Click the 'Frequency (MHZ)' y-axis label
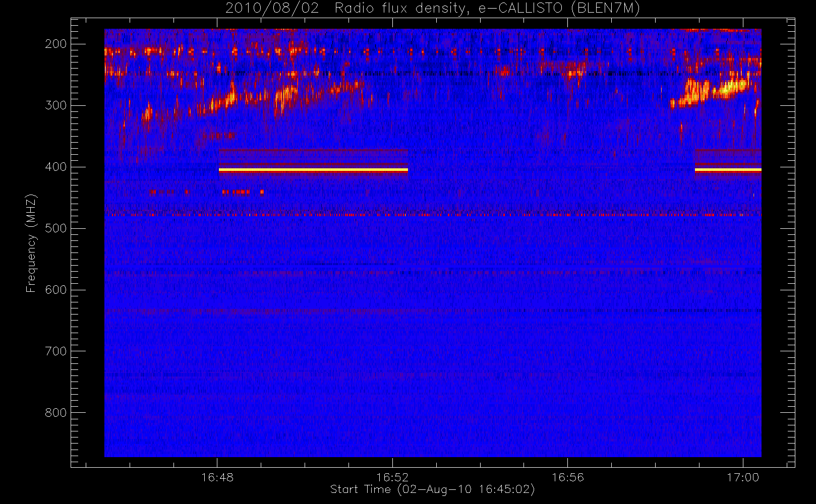The width and height of the screenshot is (816, 504). 31,243
